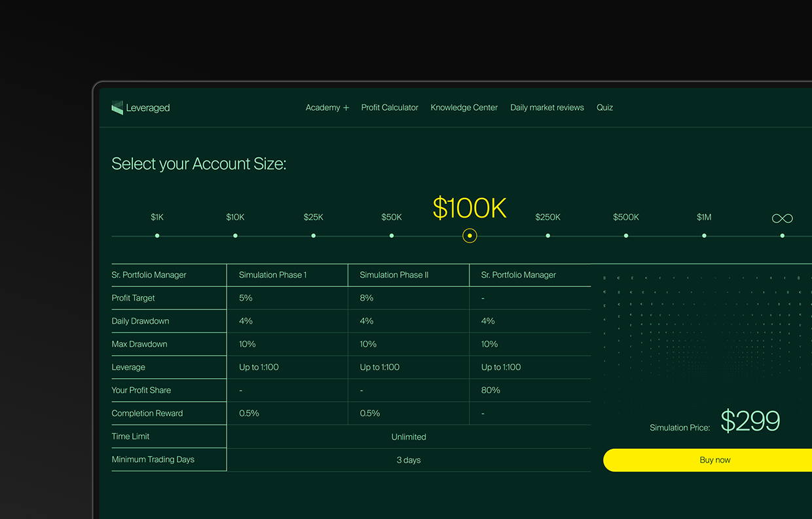The height and width of the screenshot is (519, 812).
Task: Select the $50K slider point
Action: [392, 235]
